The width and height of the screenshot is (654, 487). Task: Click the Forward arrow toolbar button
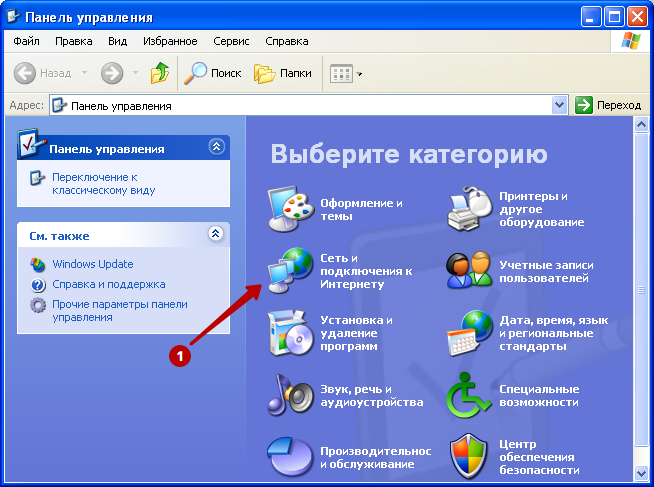112,73
